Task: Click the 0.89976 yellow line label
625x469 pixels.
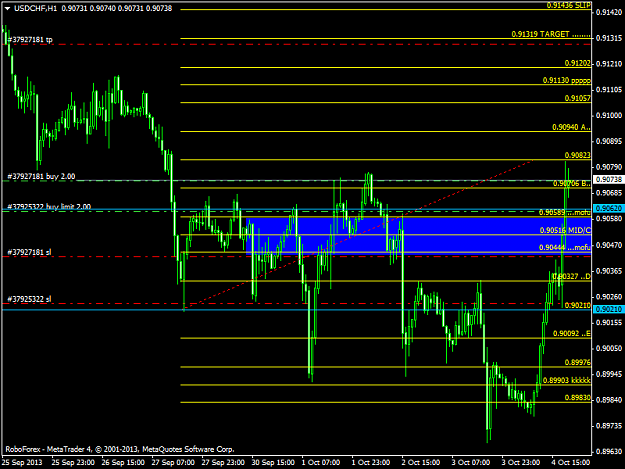Action: click(x=578, y=362)
